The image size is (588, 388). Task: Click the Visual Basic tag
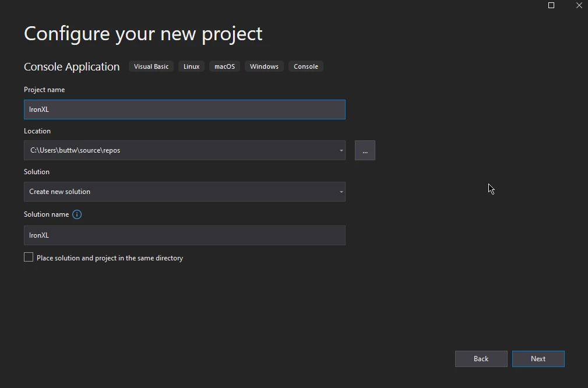(x=151, y=66)
